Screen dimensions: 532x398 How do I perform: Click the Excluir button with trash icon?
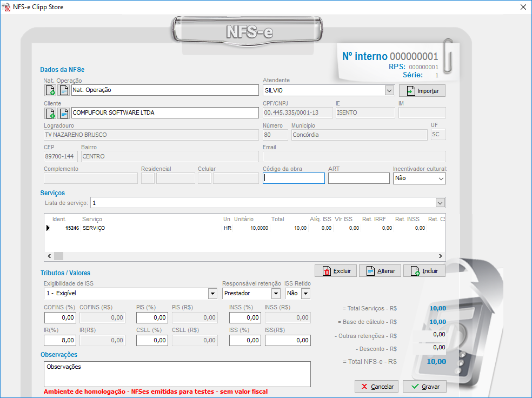tap(336, 271)
